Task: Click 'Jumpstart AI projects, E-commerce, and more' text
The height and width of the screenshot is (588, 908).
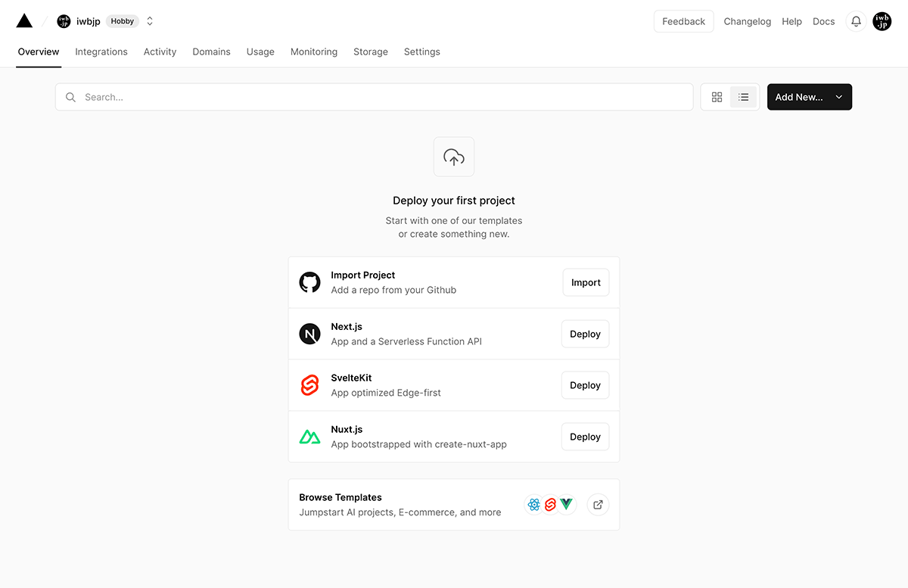Action: [x=400, y=512]
